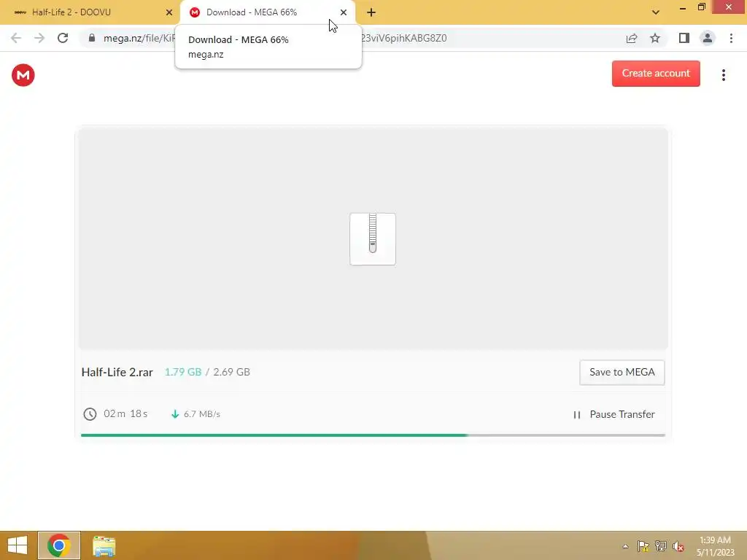Screen dimensions: 747x560
Task: Click the 1.79 GB downloaded value
Action: 183,372
